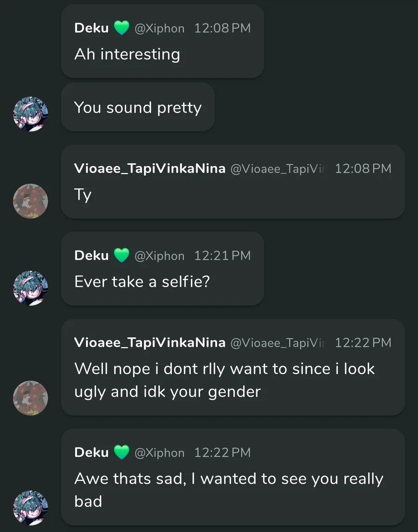The height and width of the screenshot is (532, 418).
Task: Select Vioaee_TapiVinkaNina name above "Ty"
Action: coord(150,169)
